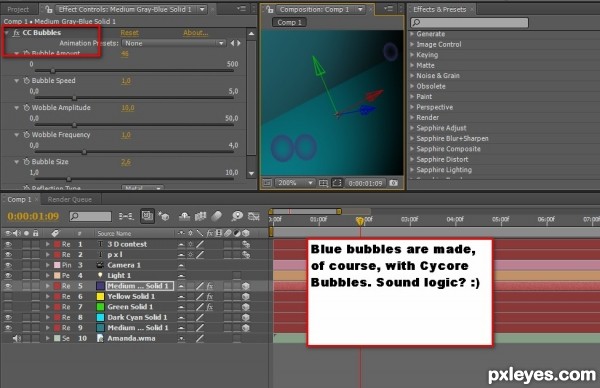
Task: Click Comp 1 tab in composition viewer
Action: [289, 22]
